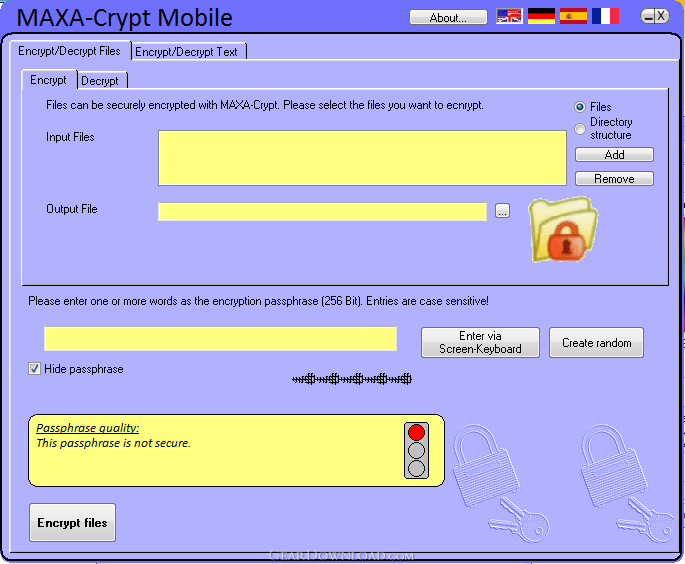
Task: Generate a passphrase with Create random
Action: [x=596, y=343]
